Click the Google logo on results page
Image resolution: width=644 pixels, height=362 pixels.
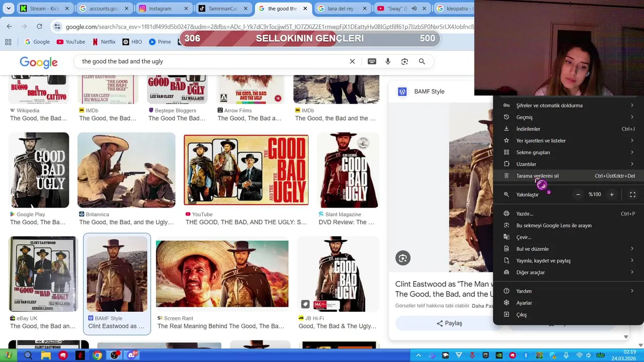[x=39, y=62]
